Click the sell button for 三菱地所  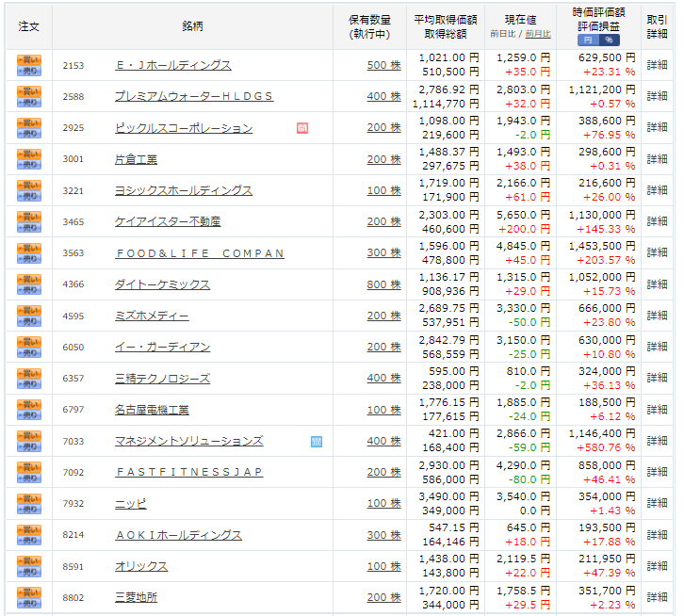click(29, 604)
